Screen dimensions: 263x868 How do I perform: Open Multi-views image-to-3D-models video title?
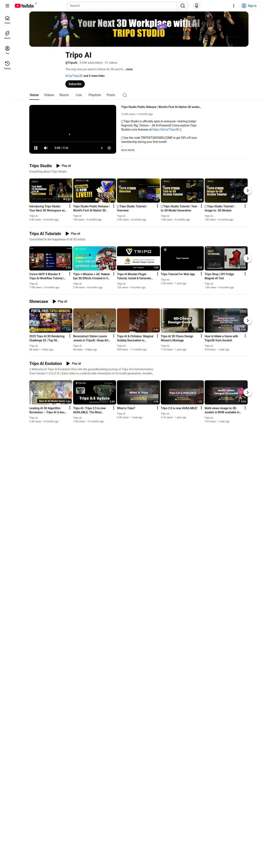(x=223, y=410)
